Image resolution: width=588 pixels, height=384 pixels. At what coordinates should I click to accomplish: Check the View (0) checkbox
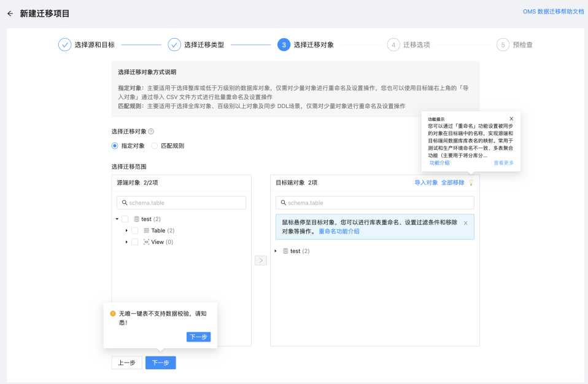coord(135,241)
